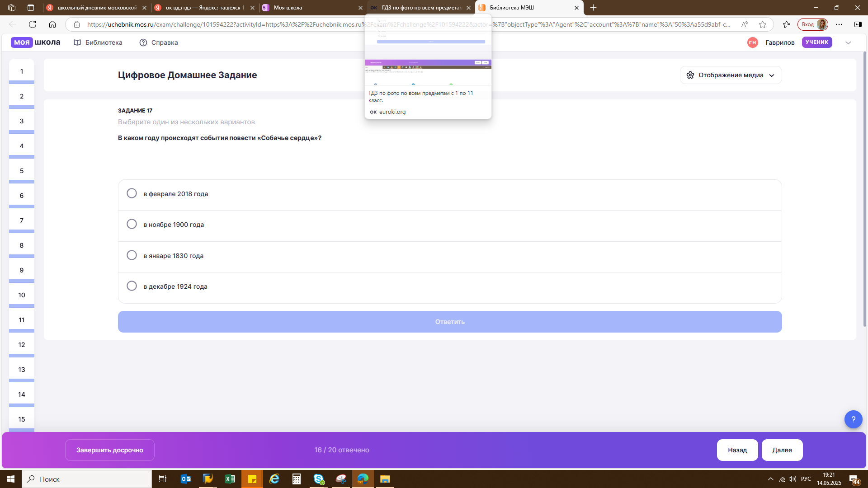The height and width of the screenshot is (488, 868).
Task: Click the star icon to add a favorite
Action: (763, 24)
